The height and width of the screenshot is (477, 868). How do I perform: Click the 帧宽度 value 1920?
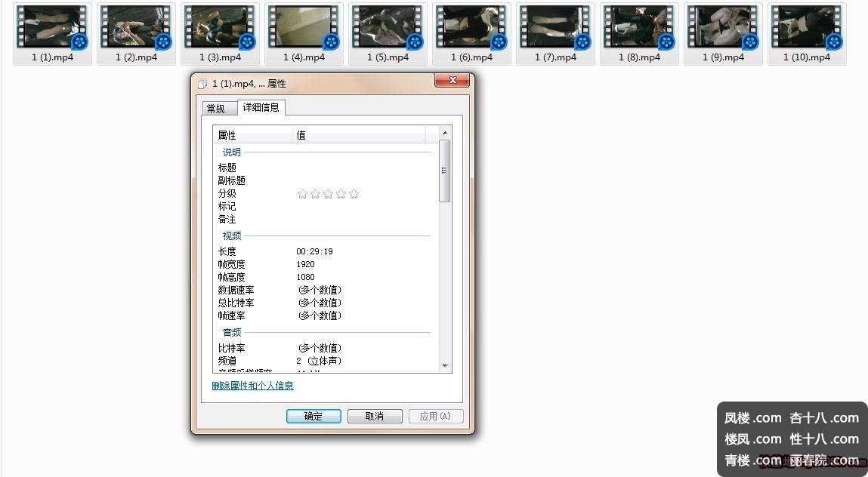pyautogui.click(x=305, y=264)
